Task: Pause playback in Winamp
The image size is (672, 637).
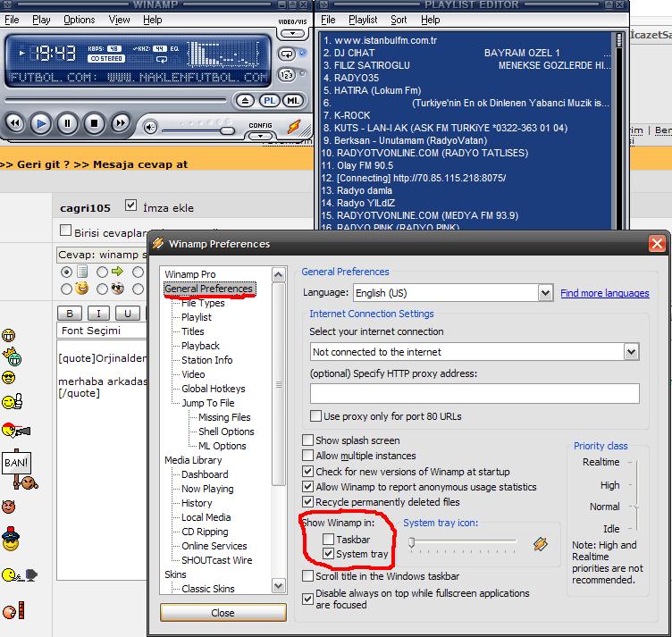Action: [x=67, y=123]
